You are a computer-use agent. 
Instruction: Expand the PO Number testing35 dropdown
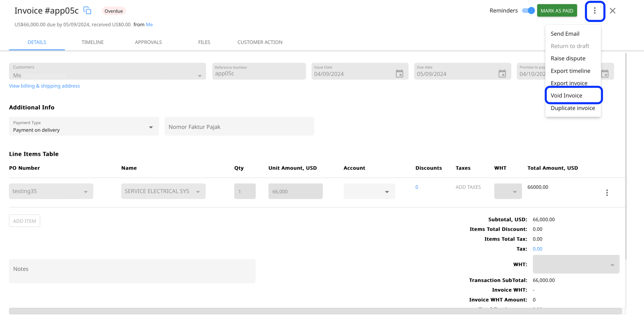(x=86, y=191)
